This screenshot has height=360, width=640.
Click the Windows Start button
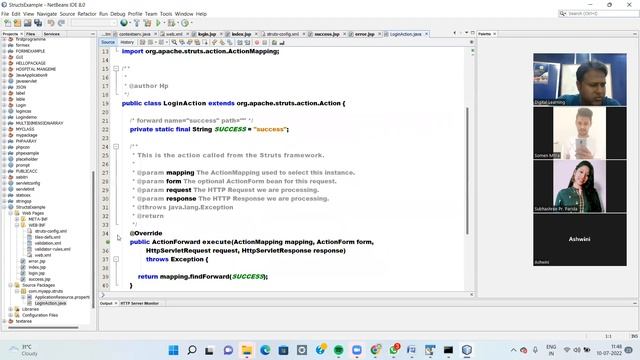click(x=173, y=350)
